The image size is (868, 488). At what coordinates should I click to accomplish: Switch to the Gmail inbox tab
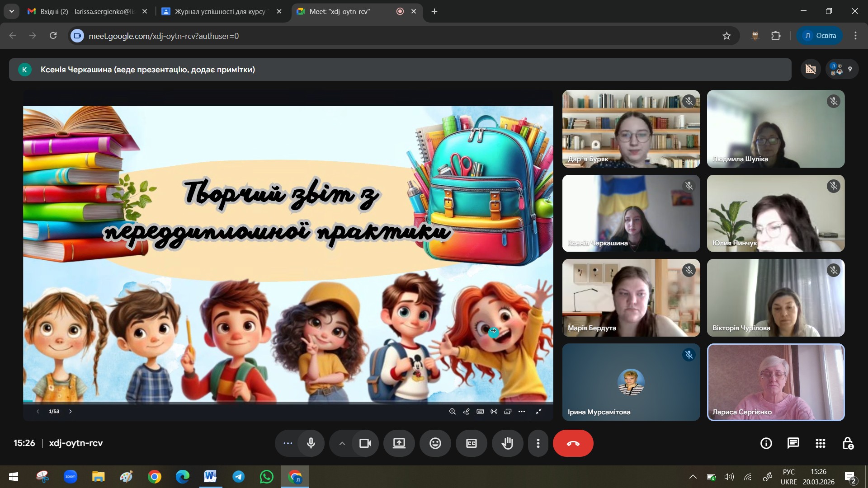(x=86, y=11)
